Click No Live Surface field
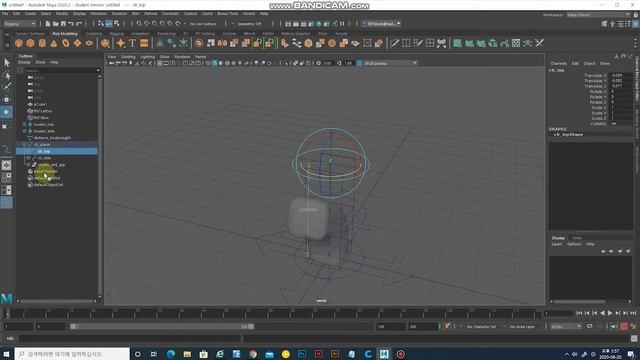The width and height of the screenshot is (640, 360). pos(203,24)
